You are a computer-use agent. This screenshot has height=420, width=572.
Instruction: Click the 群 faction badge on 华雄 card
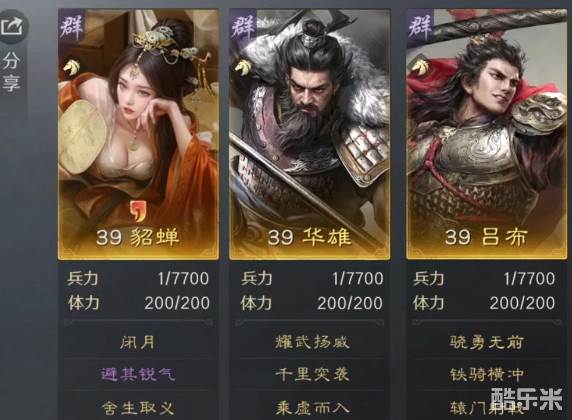pos(243,25)
